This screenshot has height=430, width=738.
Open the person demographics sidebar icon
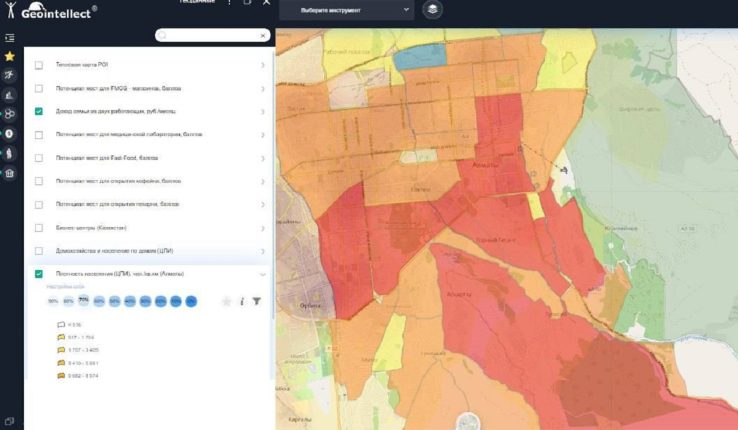pyautogui.click(x=9, y=153)
